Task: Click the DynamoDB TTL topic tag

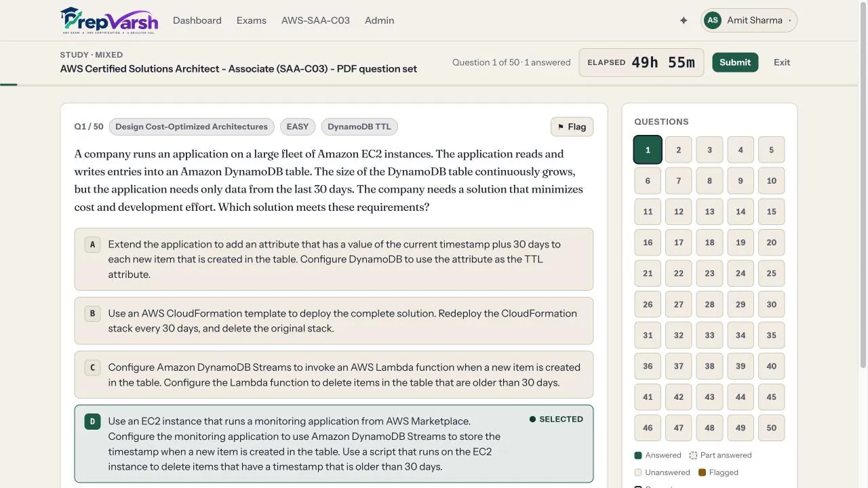Action: click(359, 127)
